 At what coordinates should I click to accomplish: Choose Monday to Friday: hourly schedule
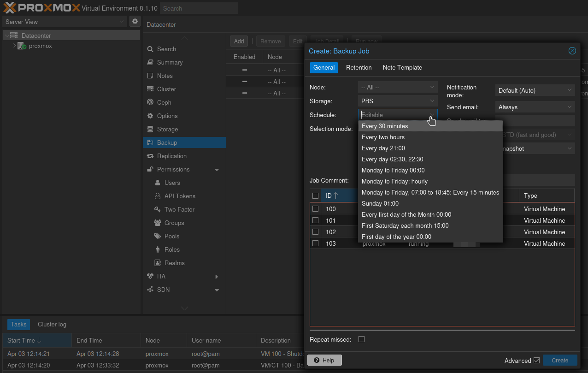[x=430, y=181]
